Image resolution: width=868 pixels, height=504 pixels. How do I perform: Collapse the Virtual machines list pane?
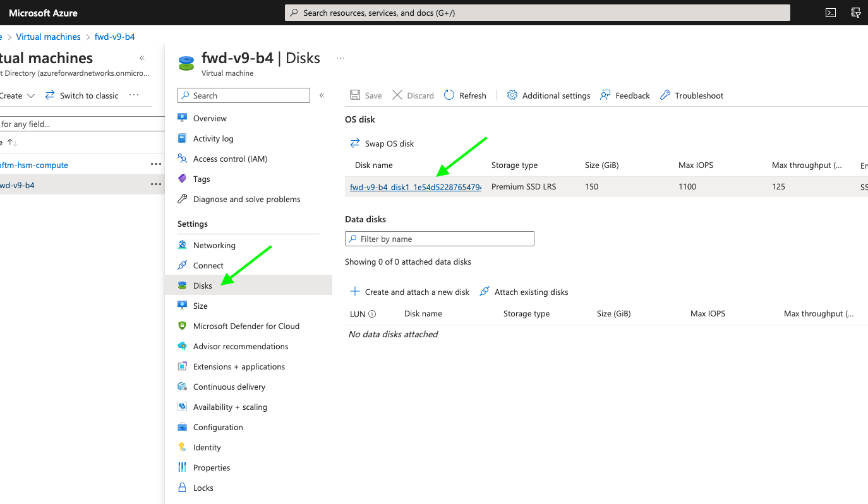click(x=142, y=58)
